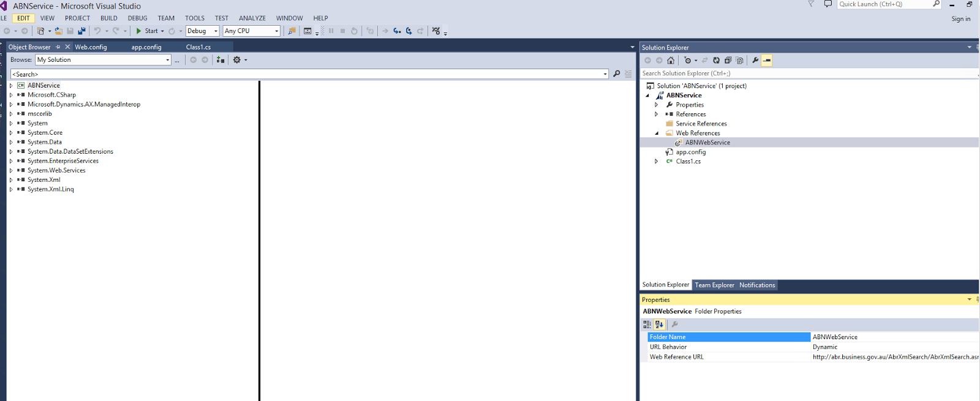Select Microsoft.Dynamics.AX.ManagedInterop assembly
The image size is (980, 401).
pyautogui.click(x=84, y=105)
